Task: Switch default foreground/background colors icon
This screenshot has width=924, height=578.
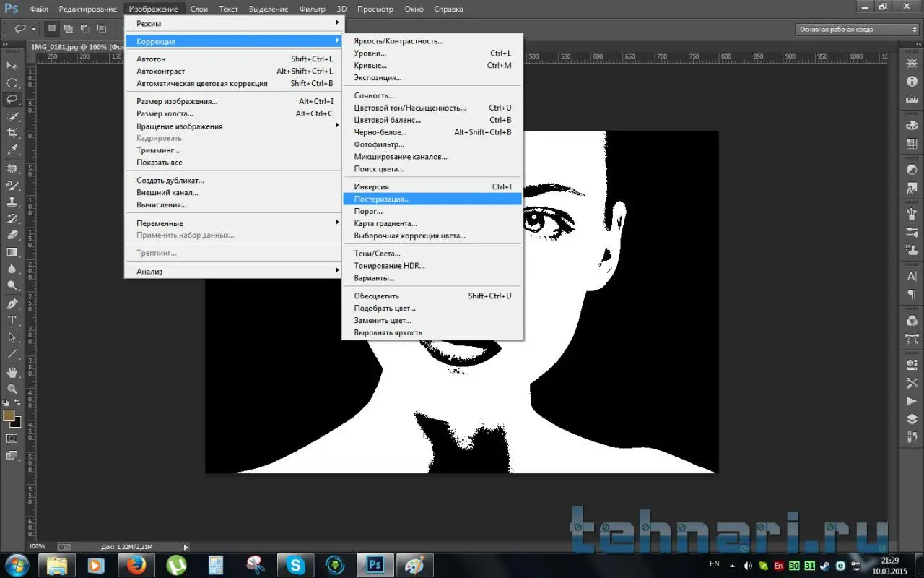Action: click(6, 403)
